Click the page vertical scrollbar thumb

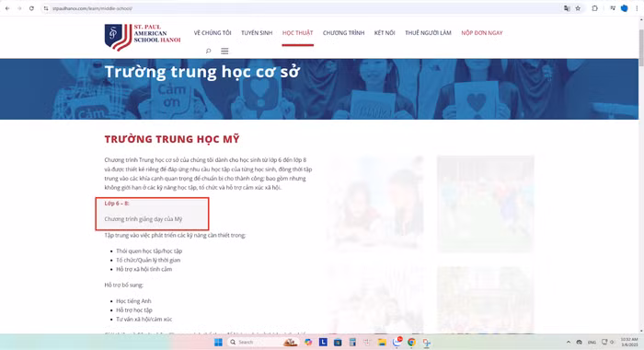(x=641, y=47)
